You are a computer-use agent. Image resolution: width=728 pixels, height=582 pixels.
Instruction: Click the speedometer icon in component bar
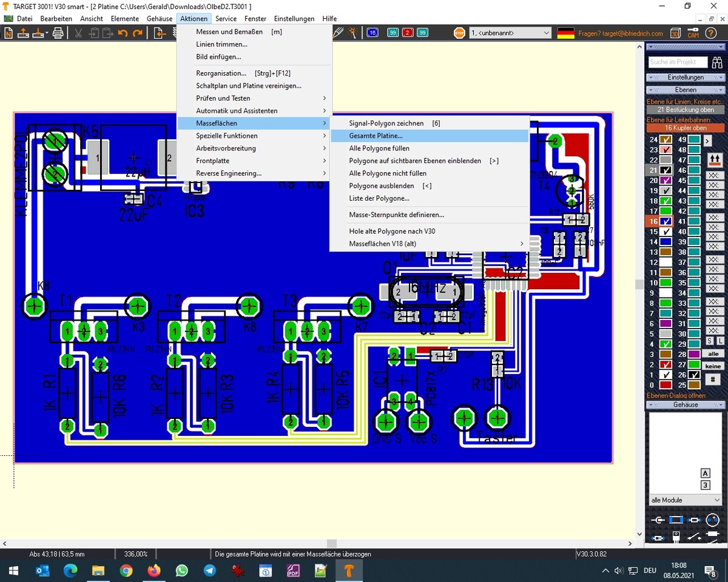713,520
